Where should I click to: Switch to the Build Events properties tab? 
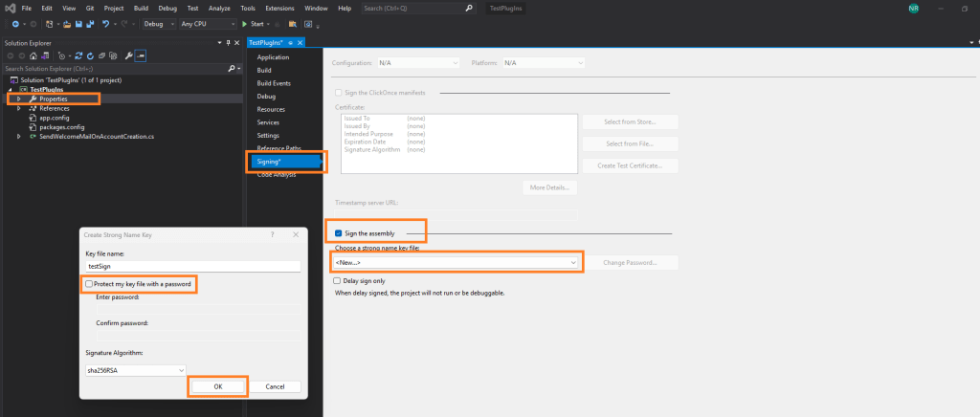pos(276,83)
